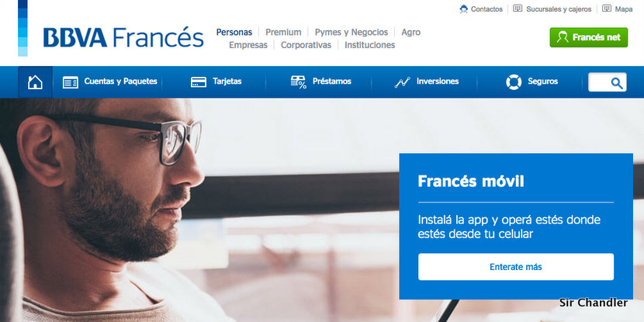Screen dimensions: 644x322
Task: Open the Empresas segment link
Action: point(248,45)
